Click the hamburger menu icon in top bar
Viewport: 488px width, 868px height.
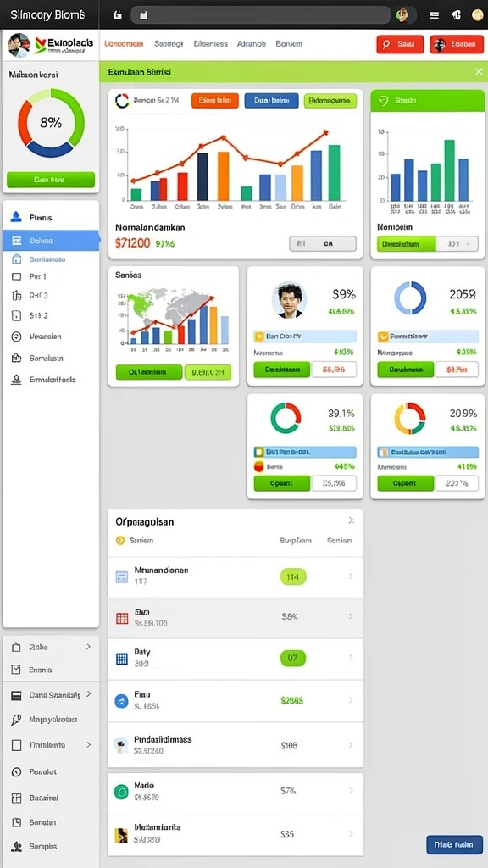435,15
